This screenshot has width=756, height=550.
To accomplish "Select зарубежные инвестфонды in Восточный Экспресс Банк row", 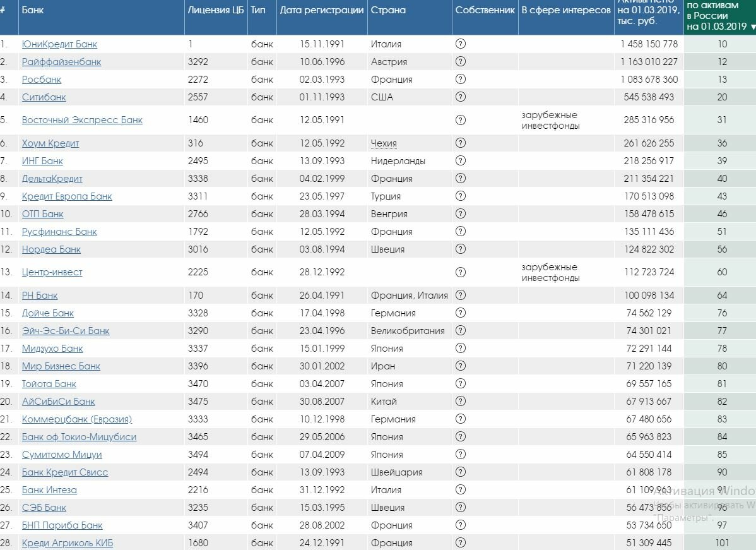I will coord(551,120).
